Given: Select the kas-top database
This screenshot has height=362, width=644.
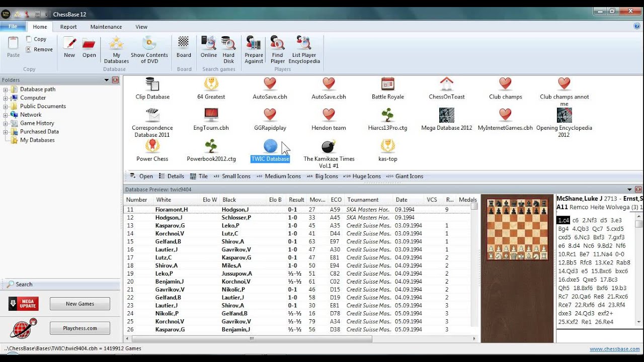Looking at the screenshot, I should 388,150.
